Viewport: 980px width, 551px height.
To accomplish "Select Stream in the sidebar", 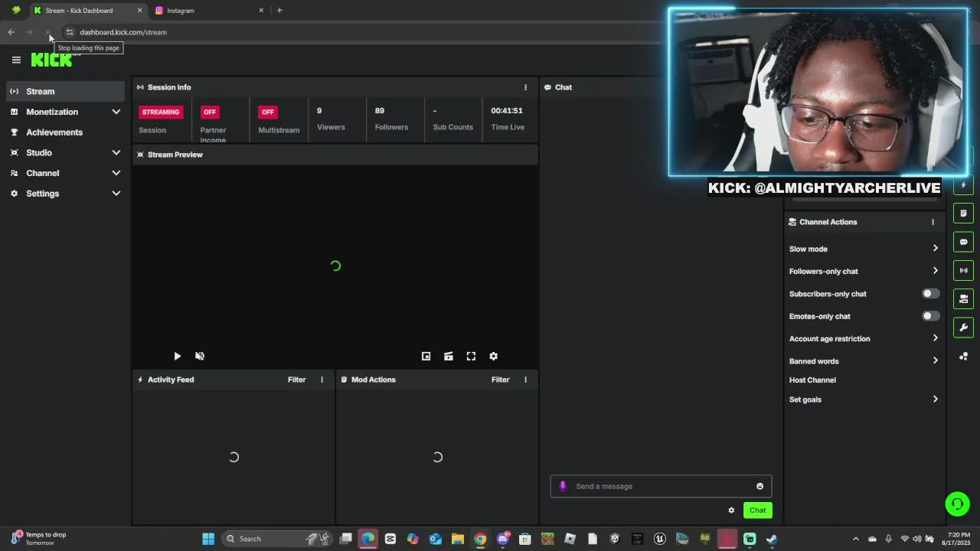I will pos(65,91).
